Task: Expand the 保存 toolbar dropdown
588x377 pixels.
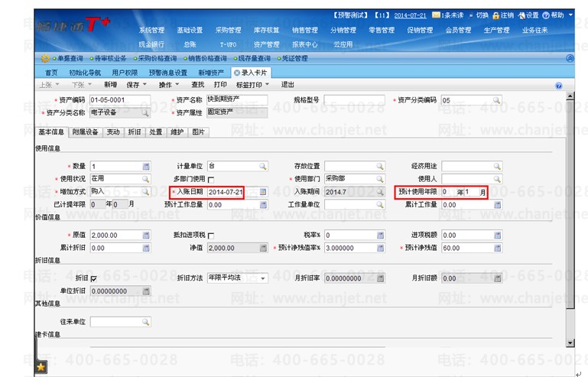Action: pyautogui.click(x=145, y=85)
